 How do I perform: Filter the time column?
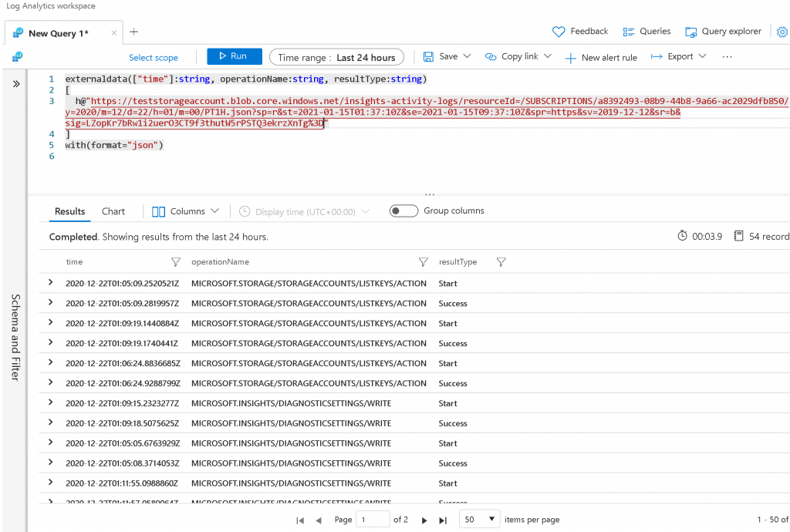tap(175, 262)
